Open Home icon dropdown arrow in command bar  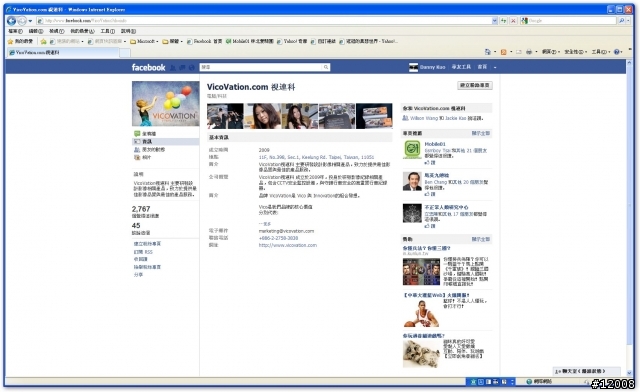(x=495, y=52)
